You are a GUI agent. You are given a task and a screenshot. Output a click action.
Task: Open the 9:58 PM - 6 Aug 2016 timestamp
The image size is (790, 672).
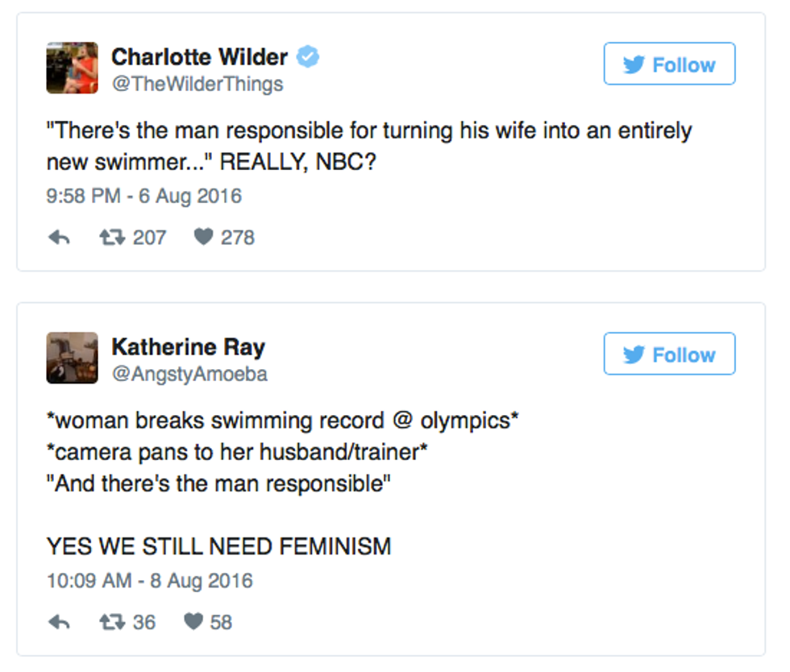pyautogui.click(x=143, y=196)
